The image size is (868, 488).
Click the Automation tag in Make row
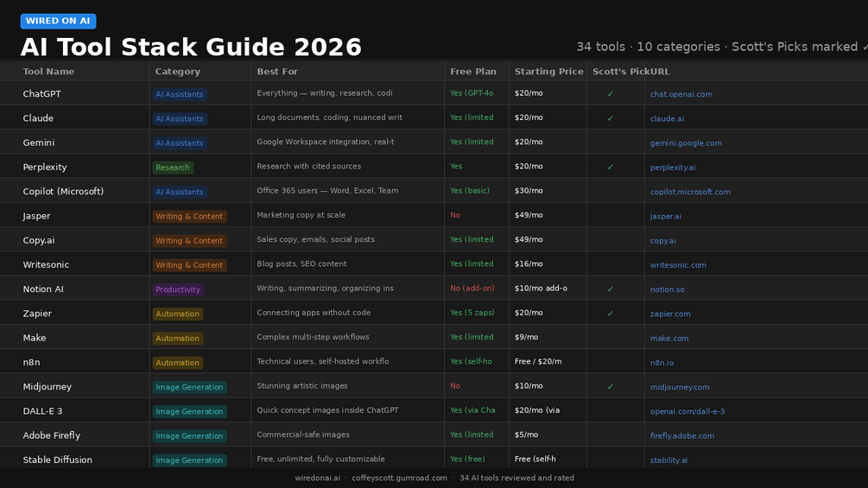tap(178, 338)
